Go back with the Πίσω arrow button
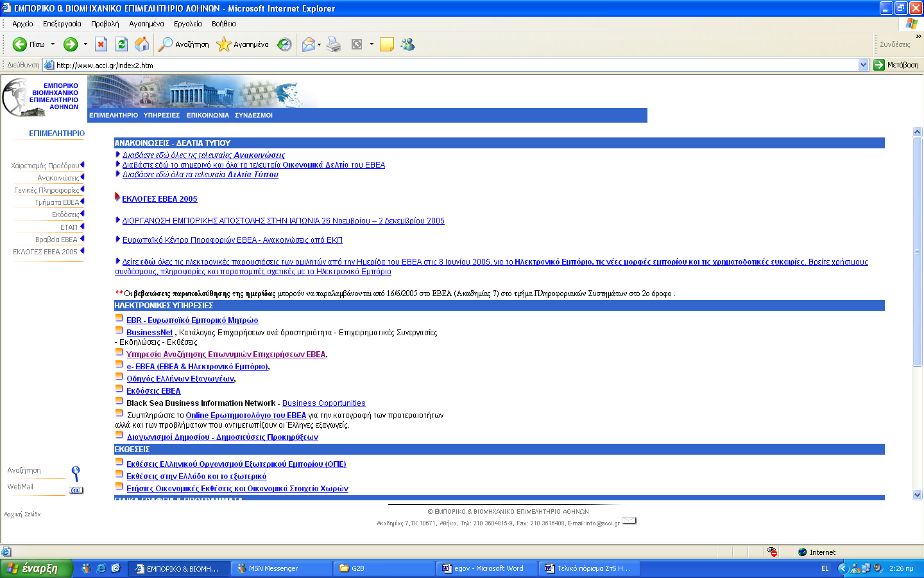 29,44
